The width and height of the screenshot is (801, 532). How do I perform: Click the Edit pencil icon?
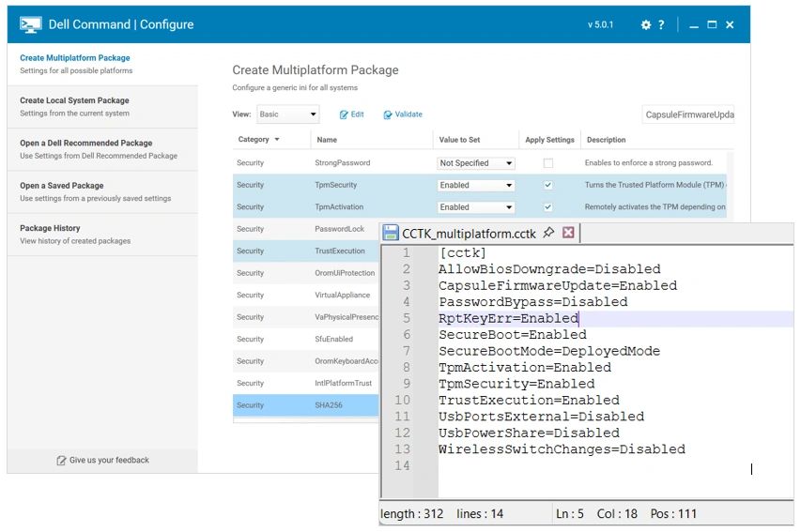(x=344, y=114)
